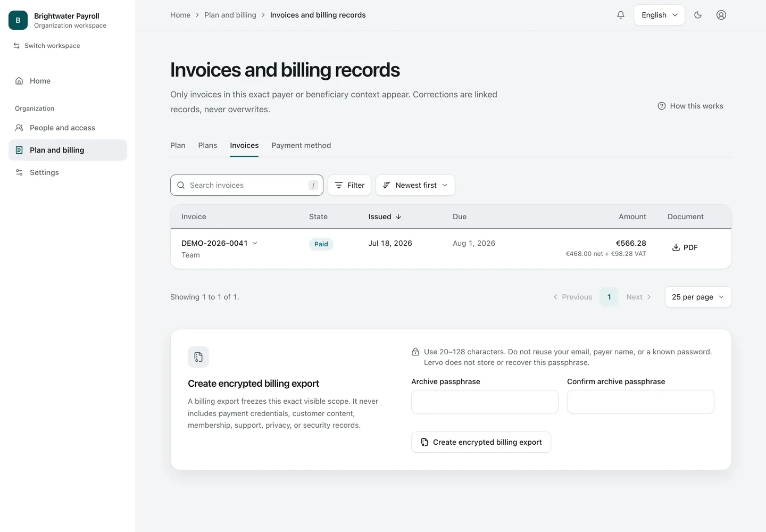Click €468.00 net + €98.28 VAT breakdown
The height and width of the screenshot is (532, 766).
(x=606, y=254)
